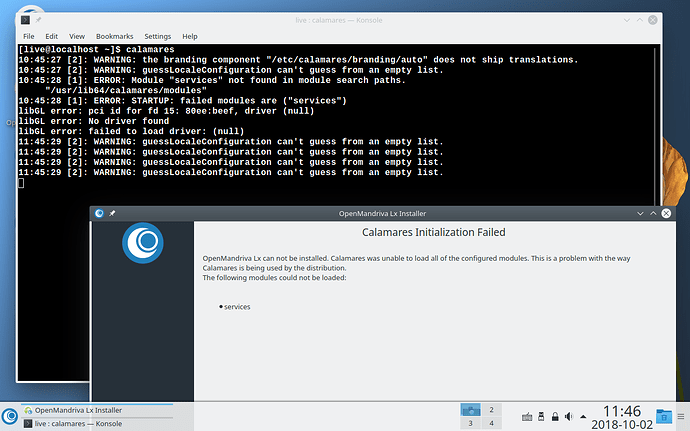This screenshot has width=690, height=431.
Task: Click the Konsole vertical scrollbar
Action: [656, 125]
